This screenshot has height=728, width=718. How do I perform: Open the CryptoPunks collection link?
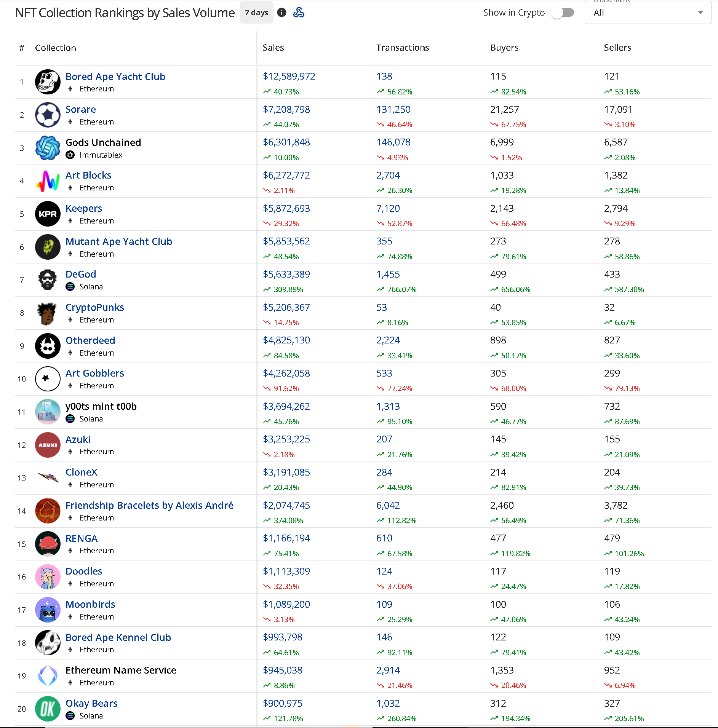click(95, 307)
